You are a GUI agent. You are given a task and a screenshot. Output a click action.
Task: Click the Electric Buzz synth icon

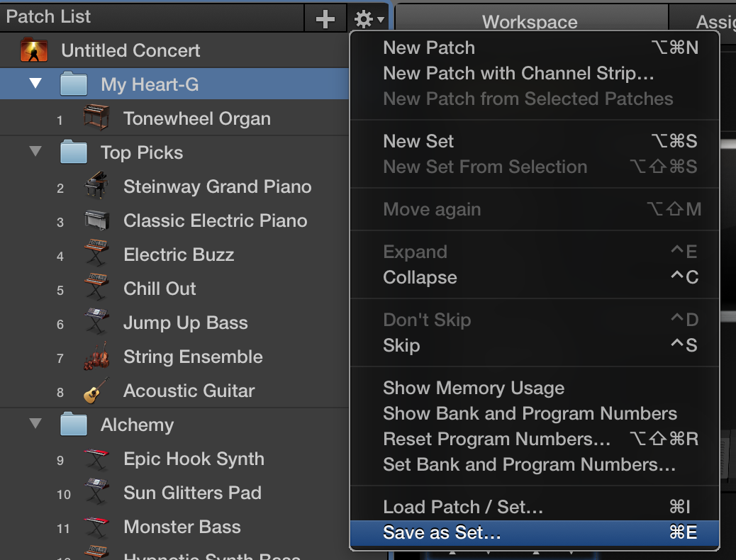click(96, 254)
